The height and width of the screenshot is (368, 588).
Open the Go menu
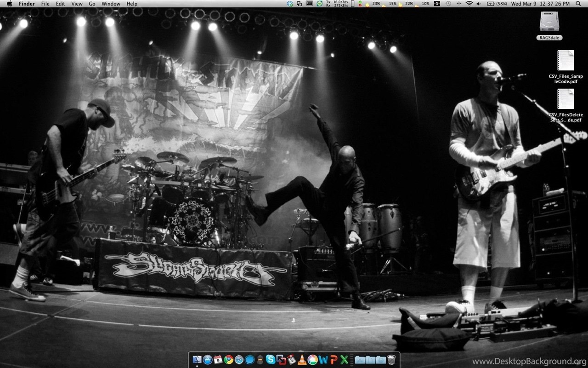pyautogui.click(x=92, y=4)
